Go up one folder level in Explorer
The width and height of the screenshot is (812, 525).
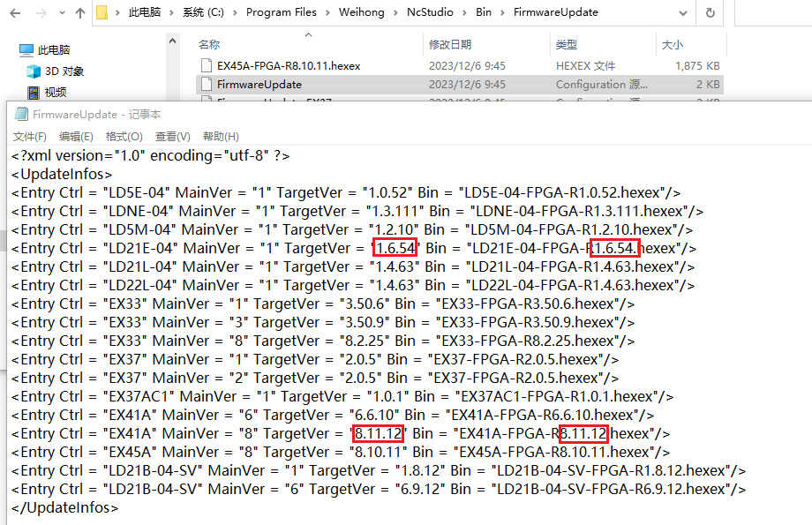pos(80,13)
